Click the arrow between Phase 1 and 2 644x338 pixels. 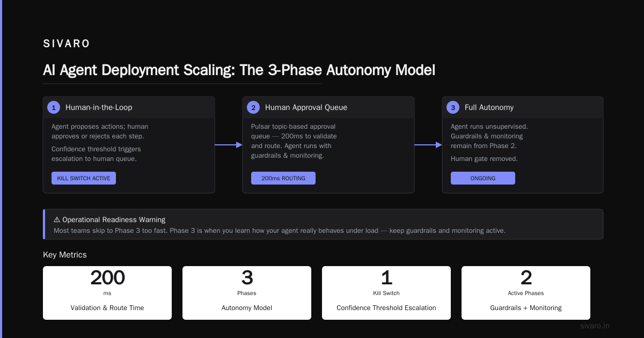229,145
